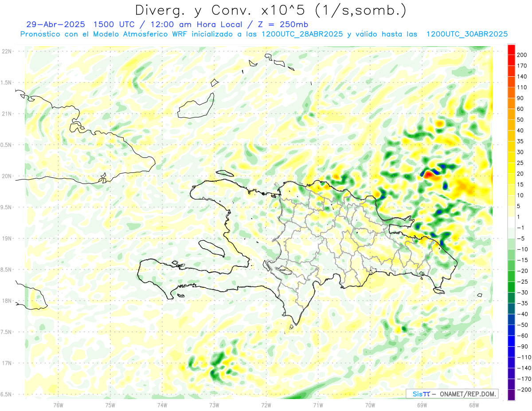Click the colorbar value "-200" at bottom

tap(523, 390)
